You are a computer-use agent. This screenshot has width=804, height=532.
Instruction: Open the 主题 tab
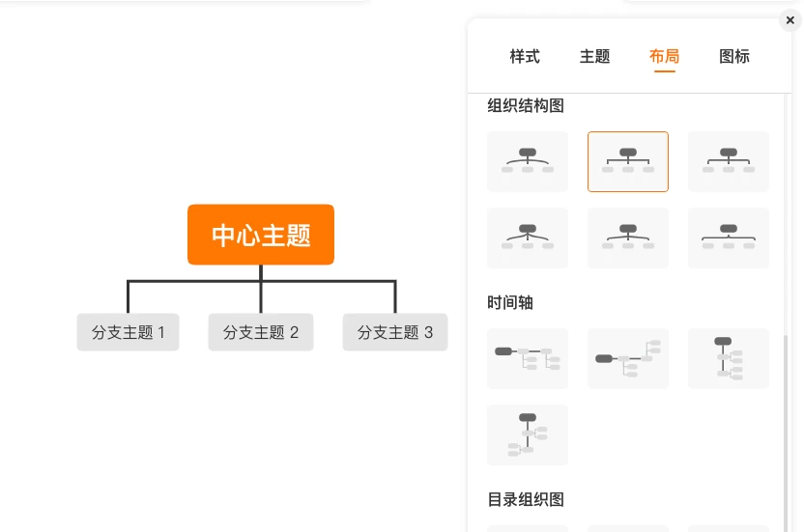pyautogui.click(x=595, y=56)
